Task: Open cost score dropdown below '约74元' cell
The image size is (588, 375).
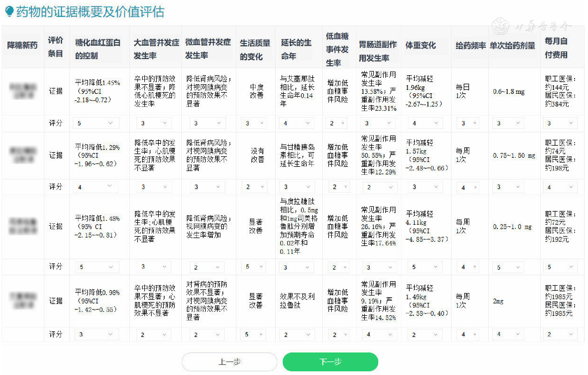Action: tap(560, 187)
